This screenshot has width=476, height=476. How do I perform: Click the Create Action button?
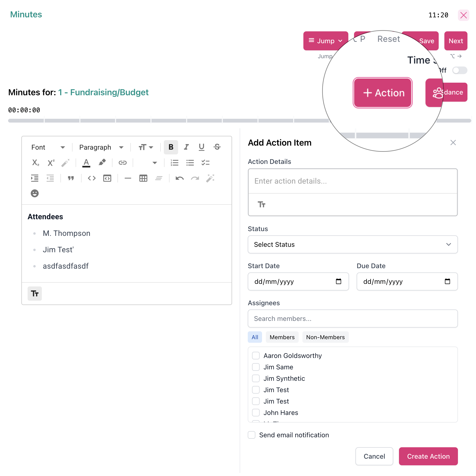tap(428, 456)
